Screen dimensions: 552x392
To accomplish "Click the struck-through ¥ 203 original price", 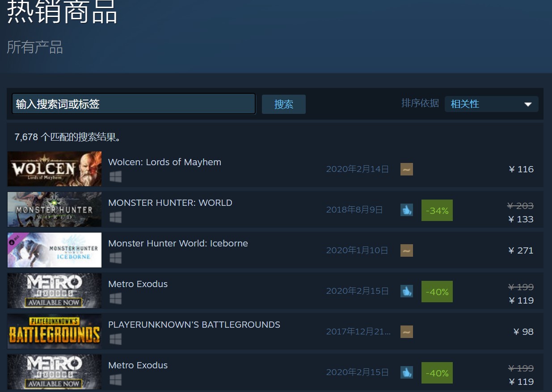I will [x=521, y=206].
